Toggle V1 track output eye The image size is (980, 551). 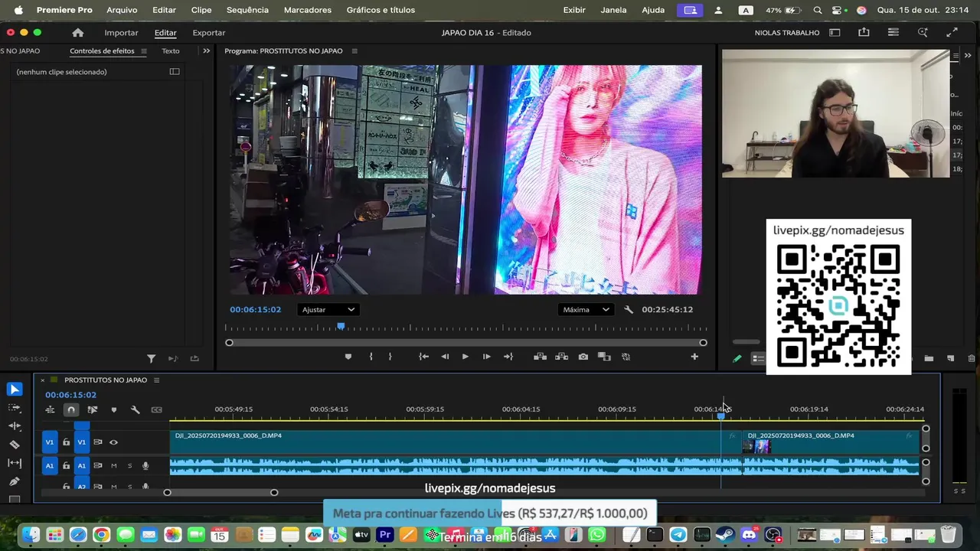(113, 442)
